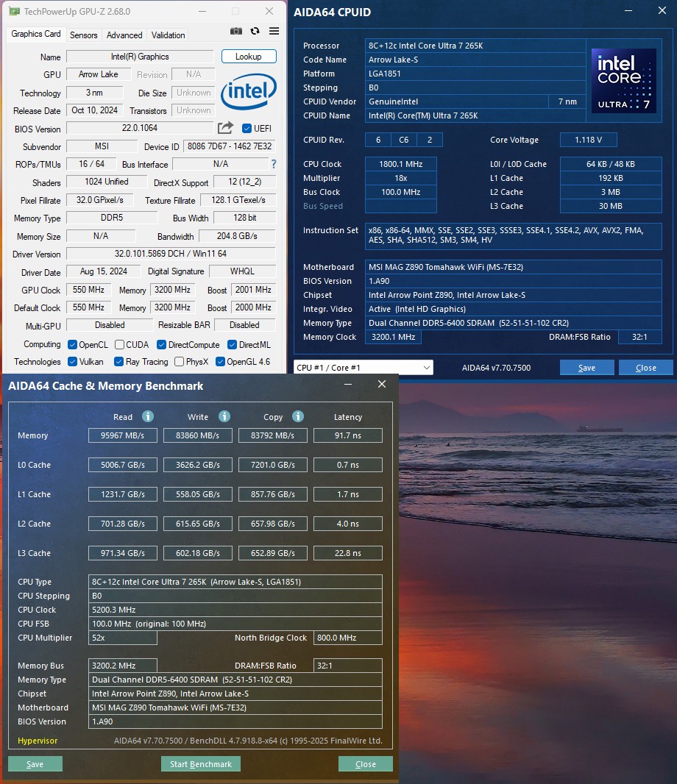This screenshot has width=677, height=784.
Task: Open the GPU-Z hamburger menu
Action: pyautogui.click(x=274, y=31)
